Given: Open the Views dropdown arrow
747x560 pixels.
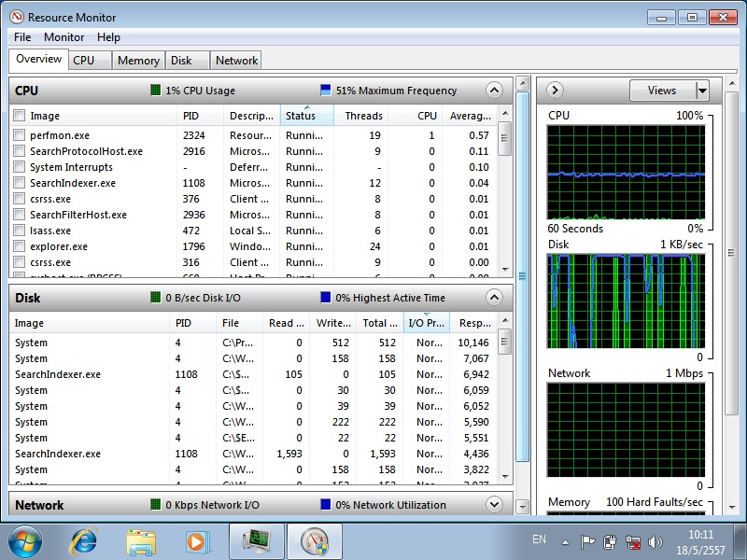Looking at the screenshot, I should click(702, 91).
